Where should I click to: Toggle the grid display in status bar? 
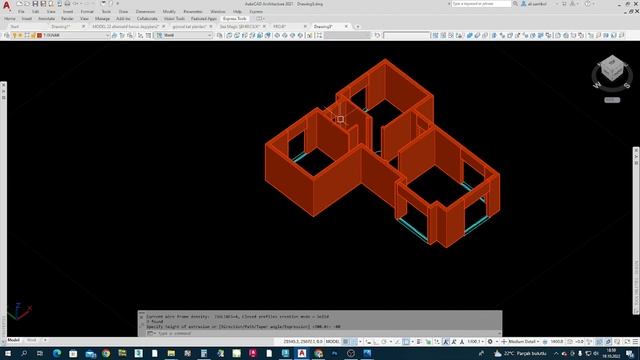pyautogui.click(x=346, y=342)
